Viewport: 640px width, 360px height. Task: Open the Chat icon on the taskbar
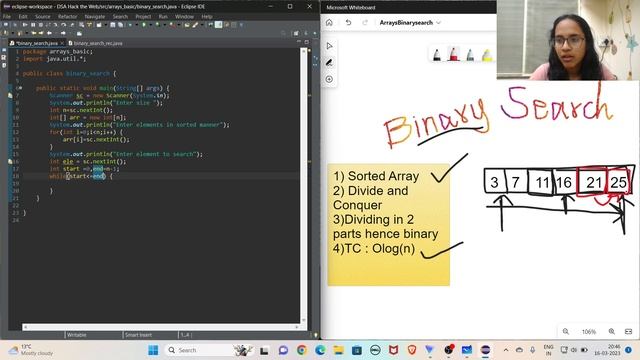click(283, 350)
